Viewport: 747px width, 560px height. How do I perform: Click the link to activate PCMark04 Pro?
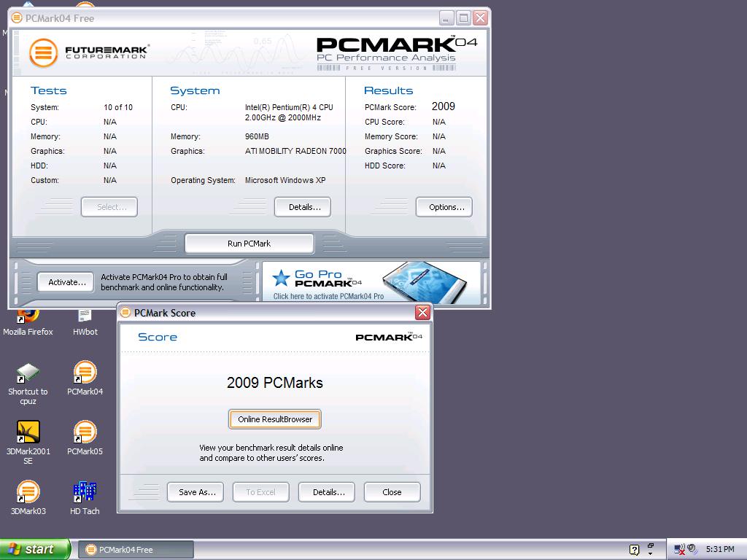click(x=329, y=296)
